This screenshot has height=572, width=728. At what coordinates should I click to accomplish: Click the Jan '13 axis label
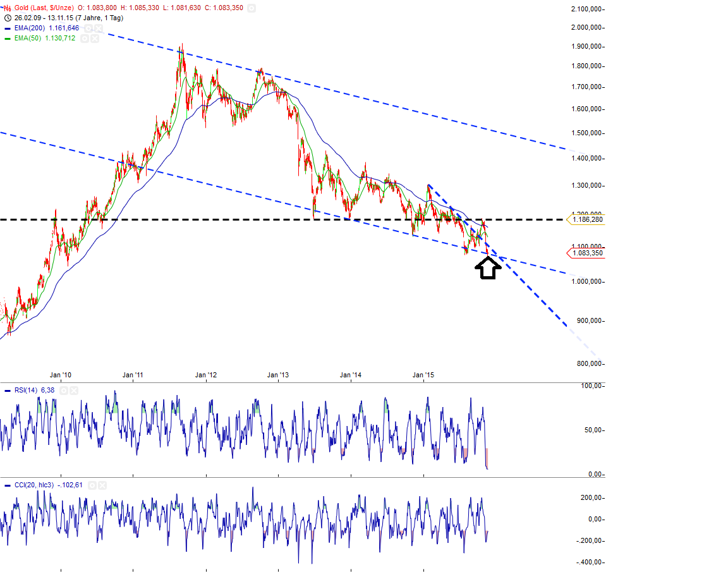[277, 375]
